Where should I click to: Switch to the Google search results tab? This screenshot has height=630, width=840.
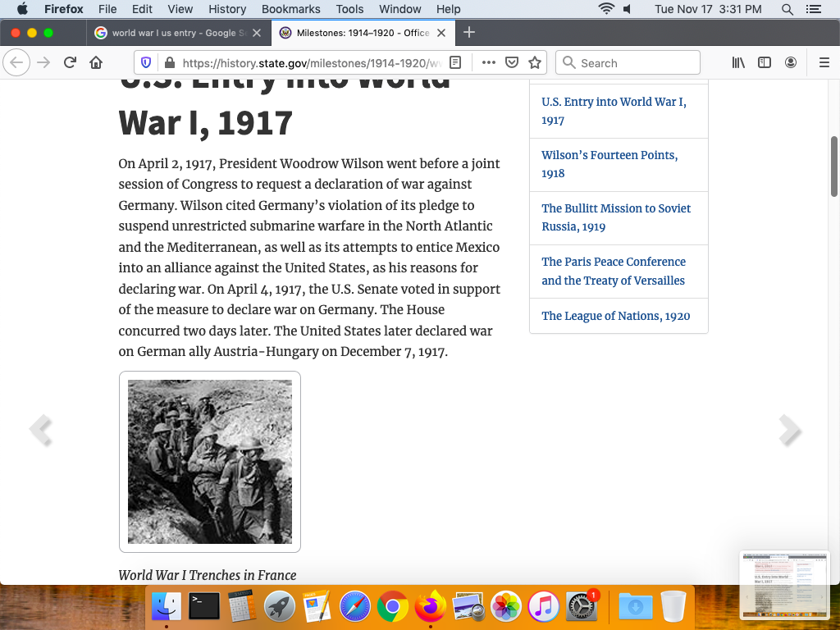[x=178, y=33]
